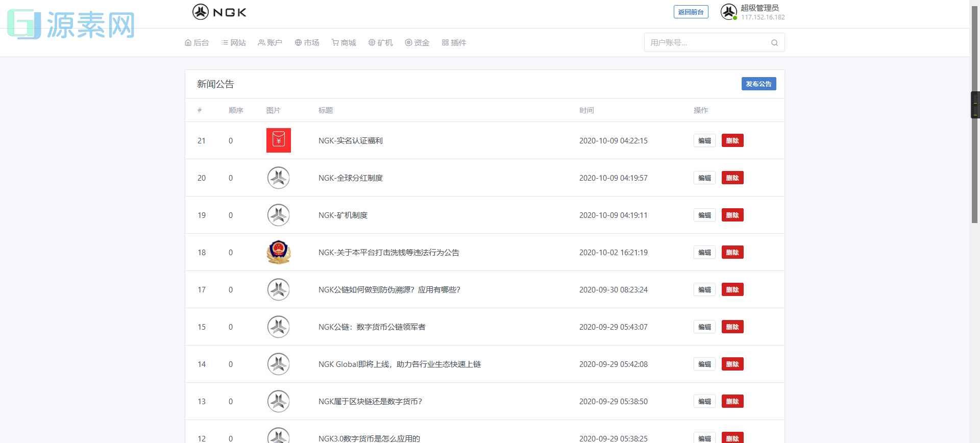The width and height of the screenshot is (980, 443).
Task: Open the 矿机 miner menu
Action: [380, 43]
